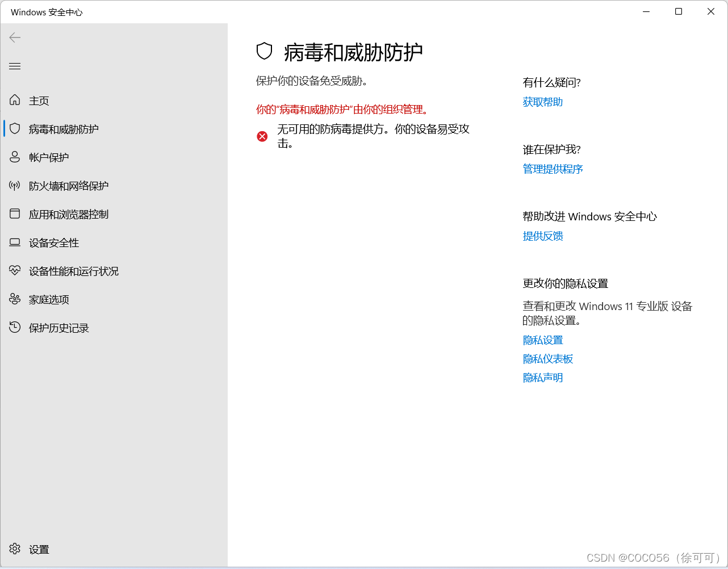Open 应用和浏览器控制 page

pyautogui.click(x=69, y=215)
